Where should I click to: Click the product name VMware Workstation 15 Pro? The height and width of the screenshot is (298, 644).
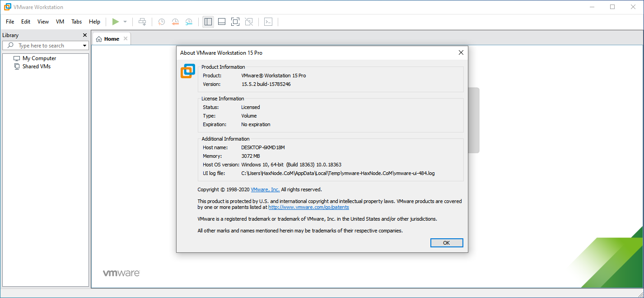(274, 76)
